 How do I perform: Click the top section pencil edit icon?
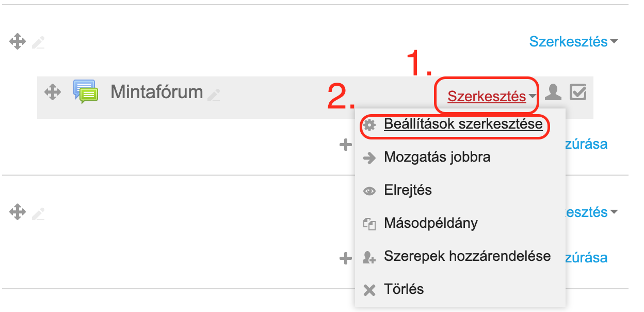(38, 42)
